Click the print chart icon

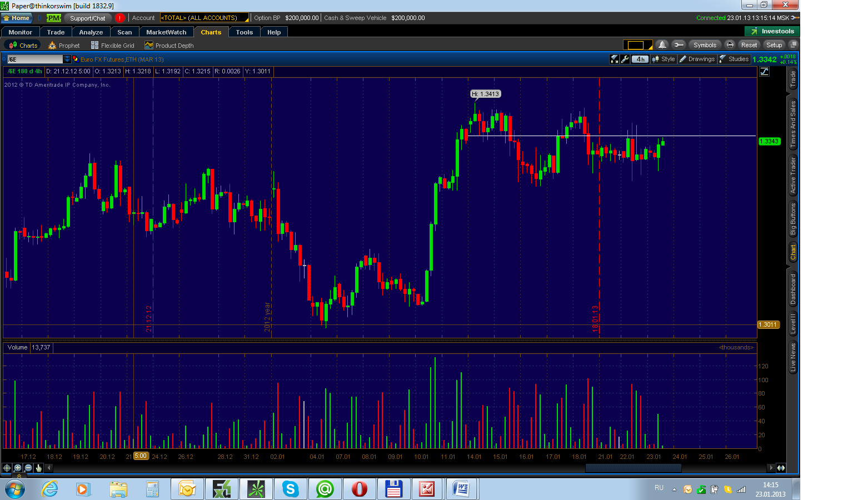pyautogui.click(x=730, y=45)
